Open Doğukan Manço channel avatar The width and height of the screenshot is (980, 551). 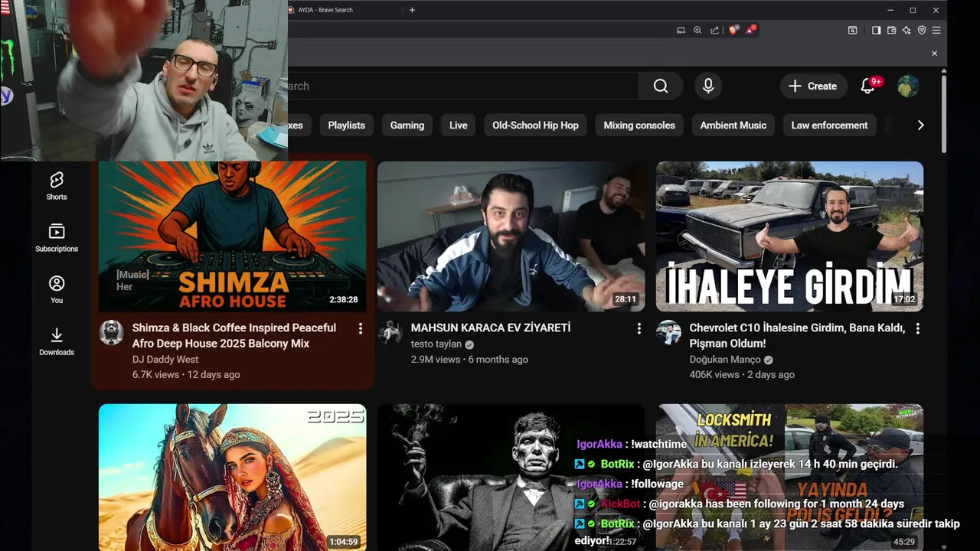point(668,333)
